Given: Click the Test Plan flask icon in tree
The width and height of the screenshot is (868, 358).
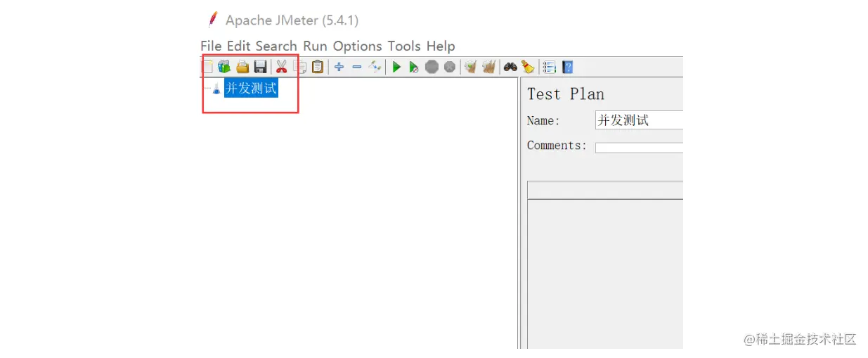Looking at the screenshot, I should 216,89.
